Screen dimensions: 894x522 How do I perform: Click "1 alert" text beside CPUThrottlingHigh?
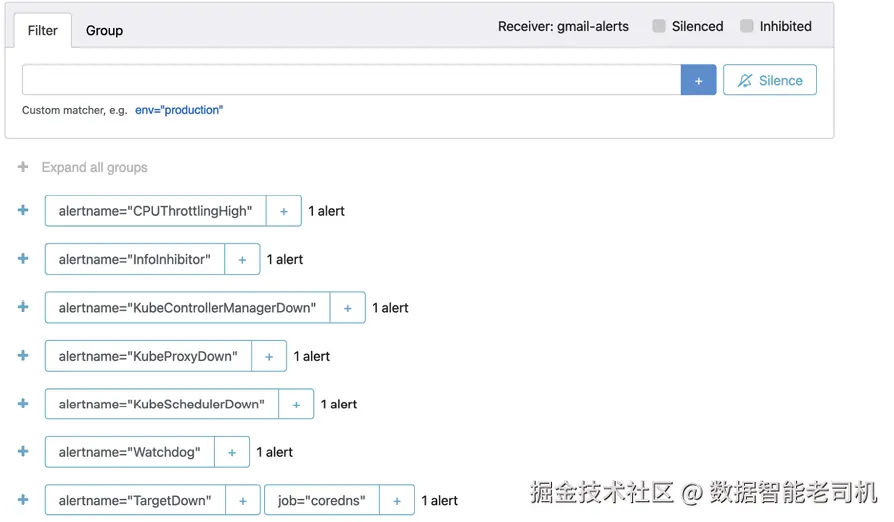coord(327,211)
